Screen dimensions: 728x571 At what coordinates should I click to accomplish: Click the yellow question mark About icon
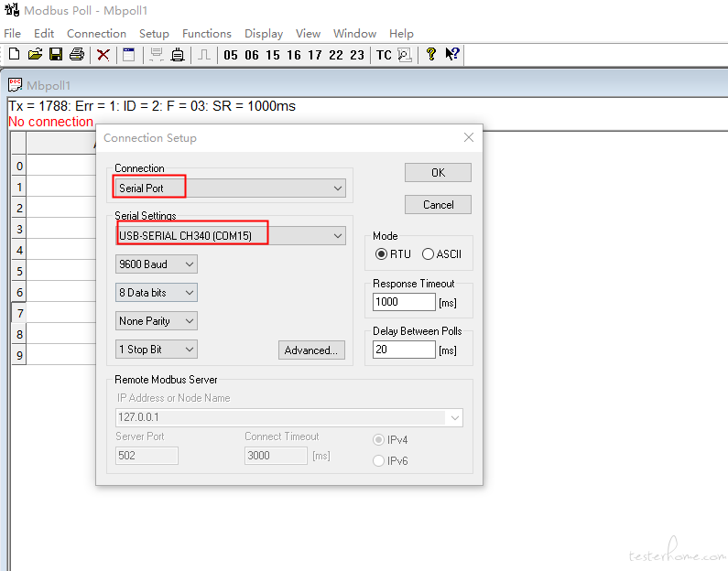431,54
